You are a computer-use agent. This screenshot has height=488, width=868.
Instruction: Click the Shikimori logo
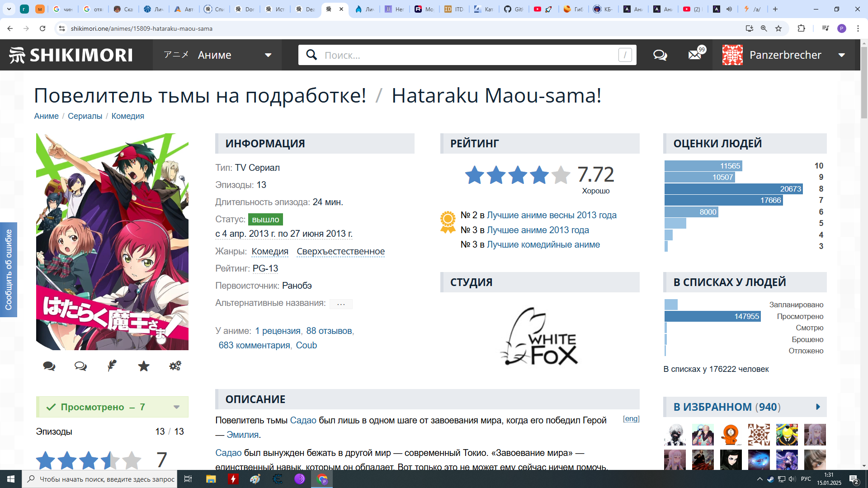click(71, 55)
